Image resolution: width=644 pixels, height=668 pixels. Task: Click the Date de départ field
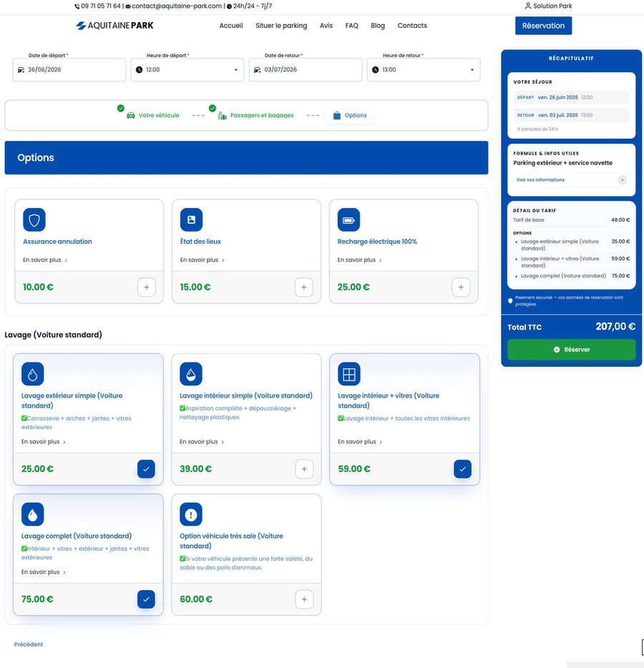69,69
